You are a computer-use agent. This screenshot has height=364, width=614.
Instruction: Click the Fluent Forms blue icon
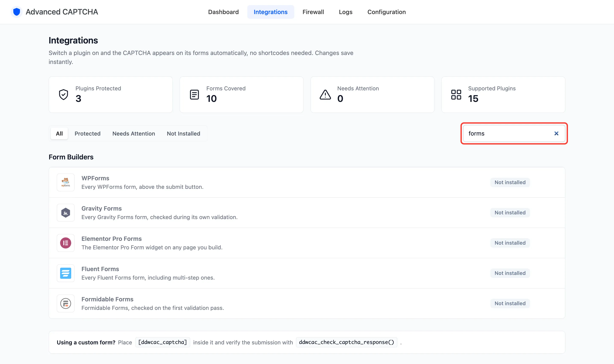pyautogui.click(x=65, y=273)
